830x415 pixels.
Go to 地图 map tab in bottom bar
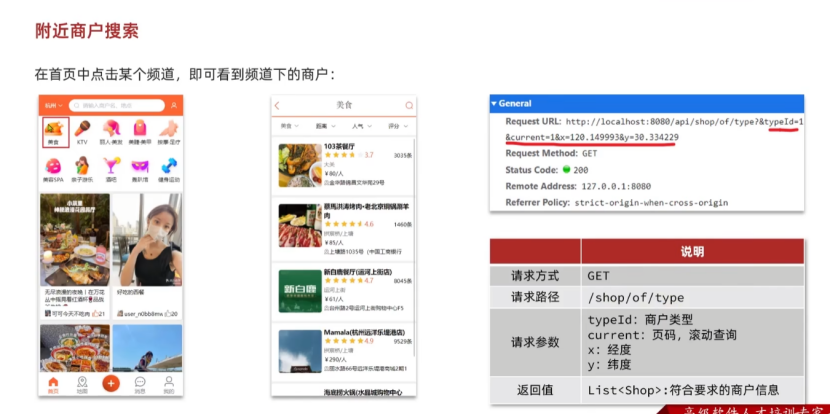[x=82, y=385]
